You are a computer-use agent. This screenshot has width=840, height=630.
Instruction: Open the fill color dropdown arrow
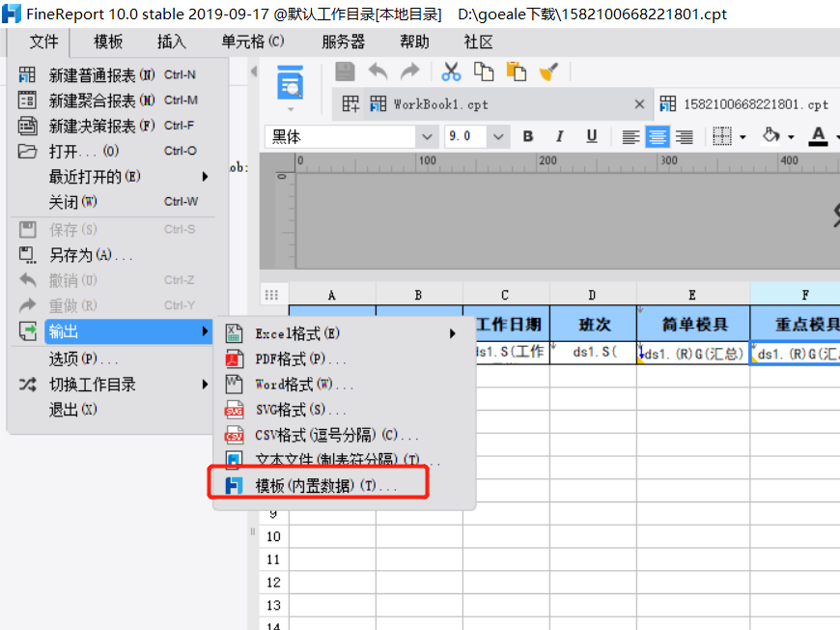(x=791, y=137)
